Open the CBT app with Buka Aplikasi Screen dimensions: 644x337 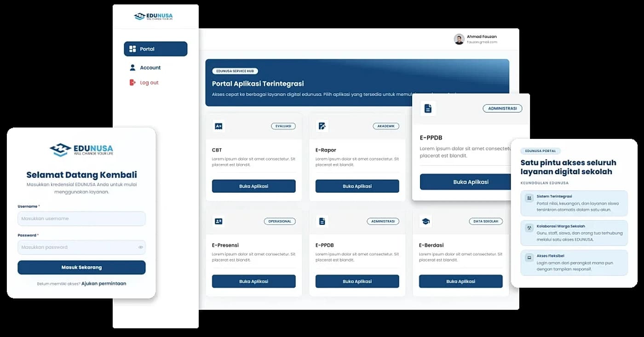(253, 186)
